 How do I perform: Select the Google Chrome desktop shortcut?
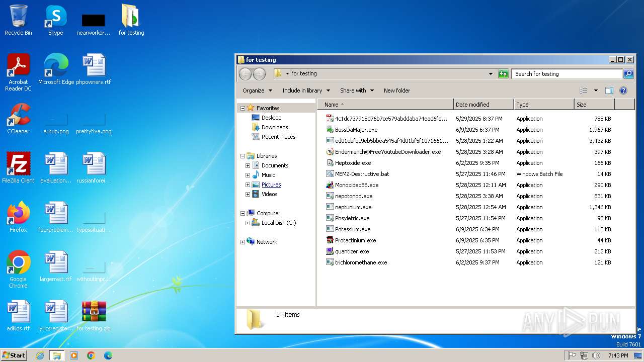point(18,269)
